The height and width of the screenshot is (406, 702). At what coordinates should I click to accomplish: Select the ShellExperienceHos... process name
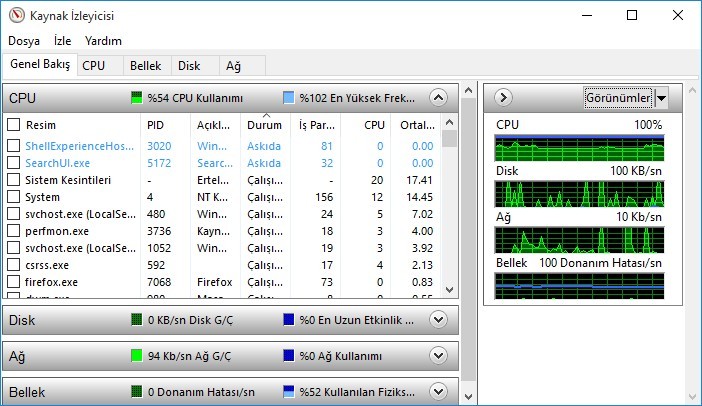[x=79, y=146]
